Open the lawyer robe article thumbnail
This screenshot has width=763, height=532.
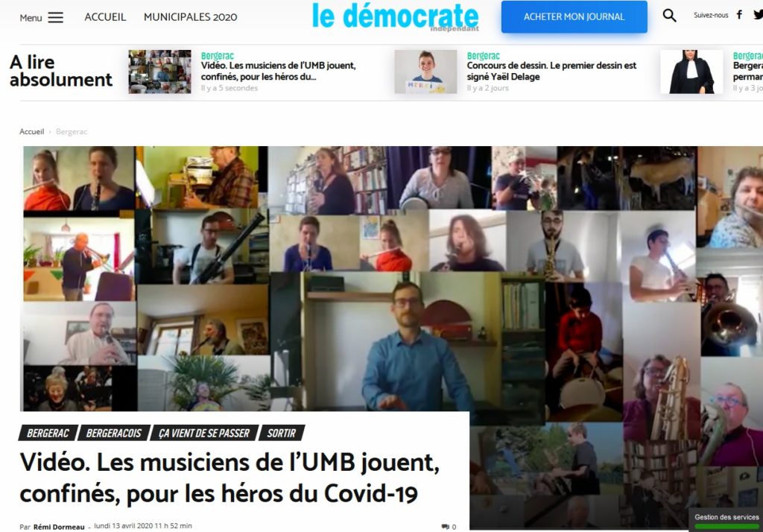click(691, 72)
